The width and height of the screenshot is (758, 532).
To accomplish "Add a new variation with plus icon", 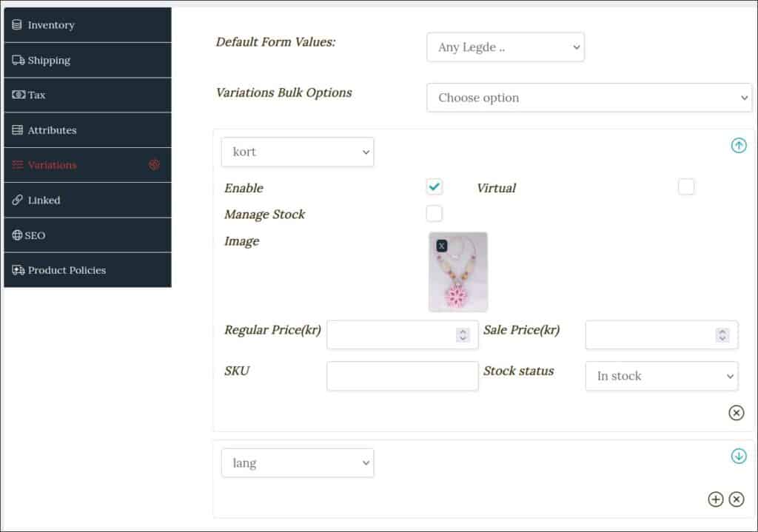I will tap(716, 499).
